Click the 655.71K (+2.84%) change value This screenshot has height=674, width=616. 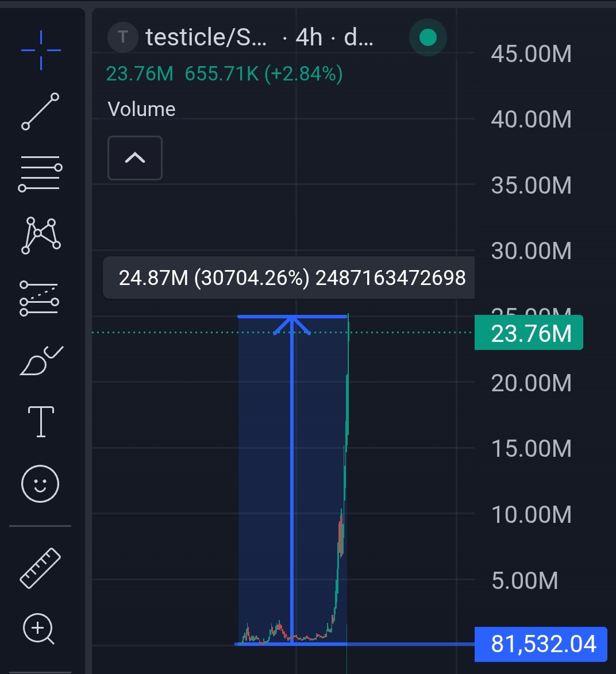264,74
